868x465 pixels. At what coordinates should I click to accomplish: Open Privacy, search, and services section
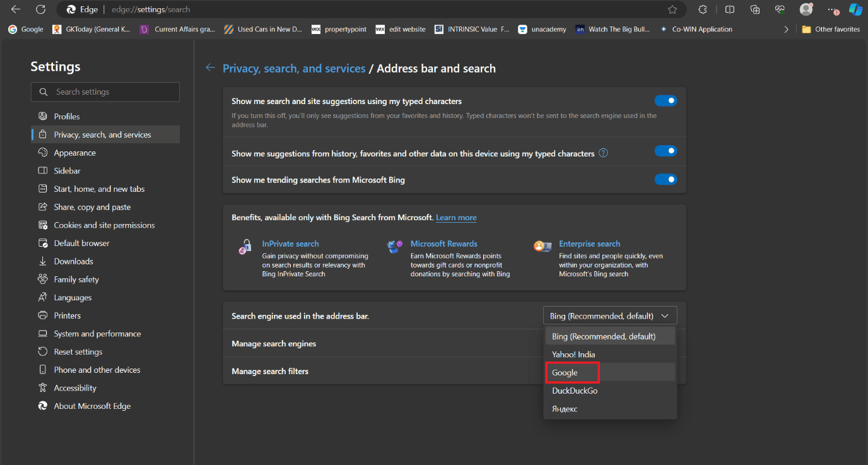coord(105,134)
